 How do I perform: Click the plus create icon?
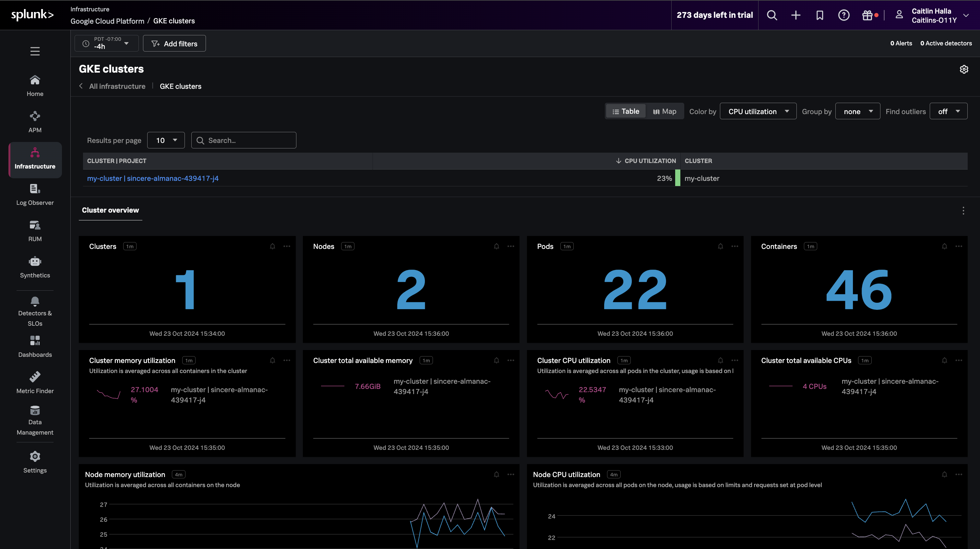pos(796,15)
